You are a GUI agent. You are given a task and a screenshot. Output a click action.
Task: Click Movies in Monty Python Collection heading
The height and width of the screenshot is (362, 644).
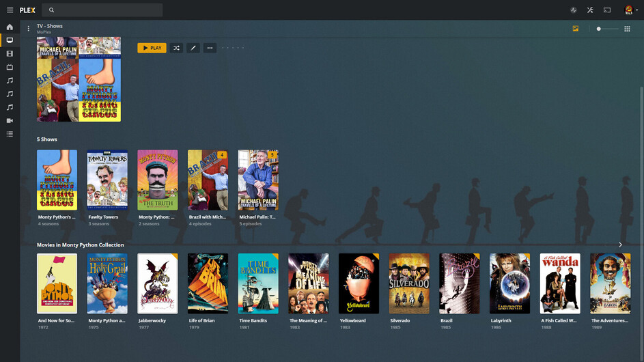(81, 245)
